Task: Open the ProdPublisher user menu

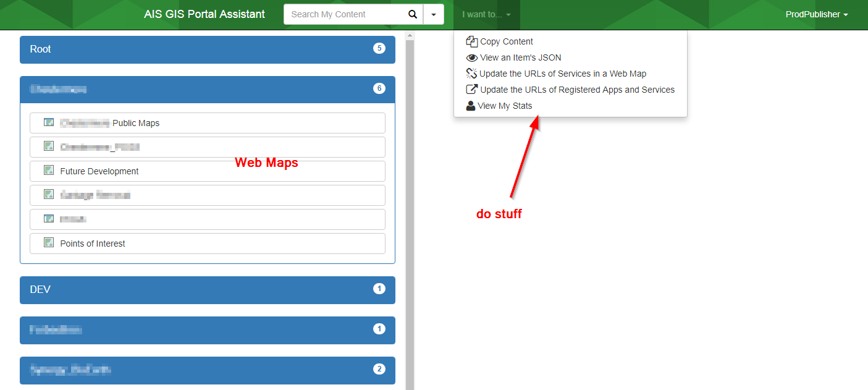Action: tap(816, 14)
